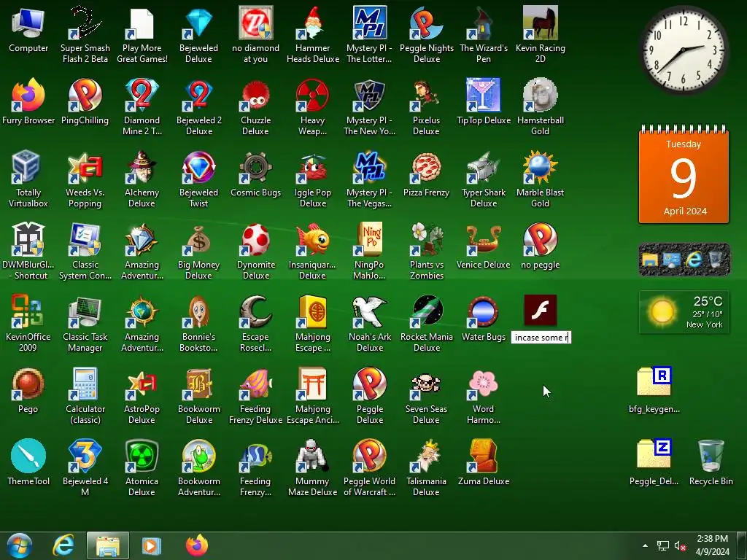Viewport: 747px width, 560px height.
Task: Select the Recycle Bin icon
Action: click(711, 456)
